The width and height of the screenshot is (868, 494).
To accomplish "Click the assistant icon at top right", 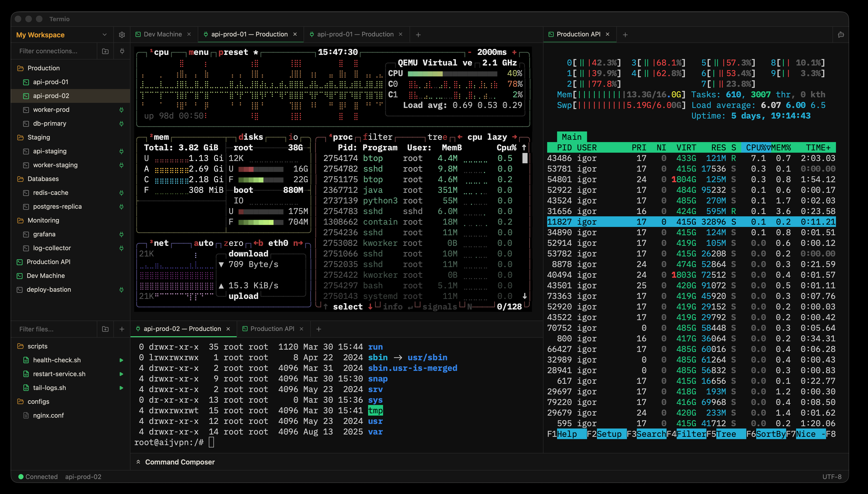I will [x=841, y=35].
